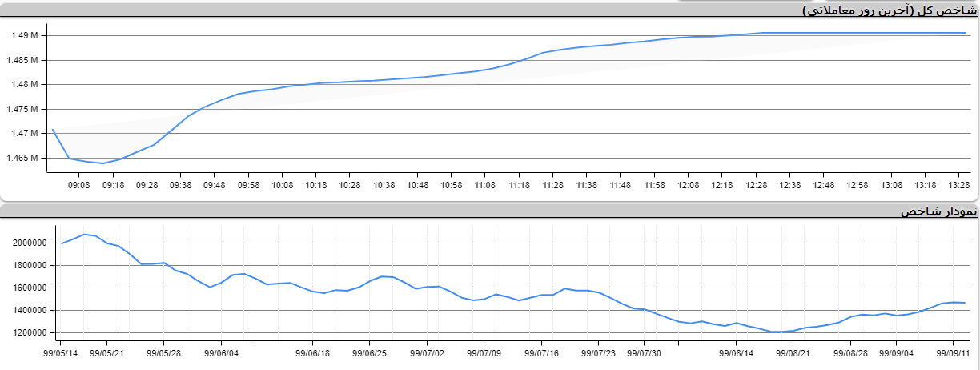The height and width of the screenshot is (370, 980).
Task: Choose the 99/06/18 date axis label
Action: [313, 352]
